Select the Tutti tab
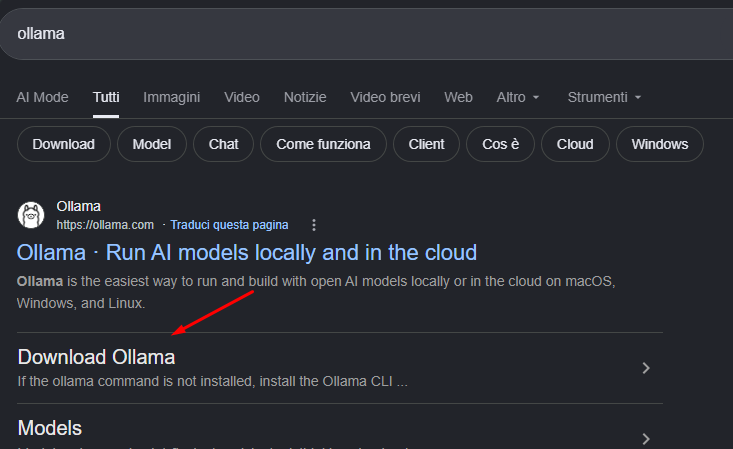The height and width of the screenshot is (449, 733). click(x=106, y=97)
